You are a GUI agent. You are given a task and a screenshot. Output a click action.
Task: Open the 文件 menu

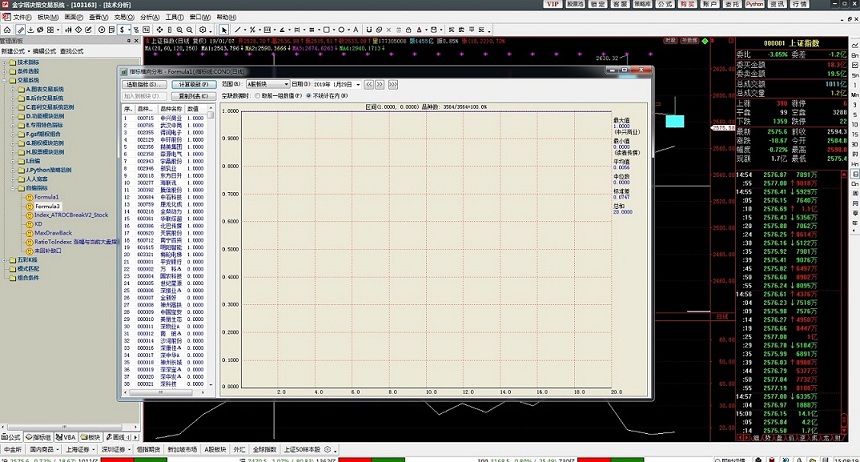point(21,18)
